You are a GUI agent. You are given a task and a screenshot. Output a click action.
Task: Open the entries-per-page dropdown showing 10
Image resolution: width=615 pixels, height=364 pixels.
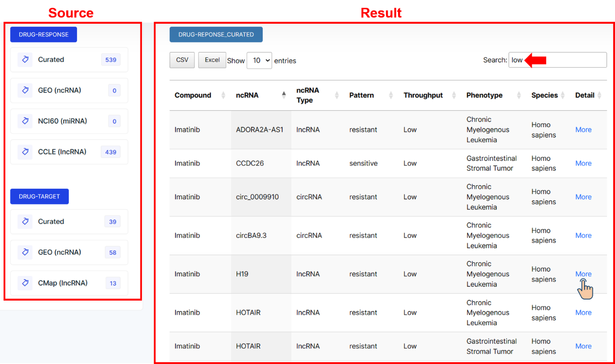[259, 61]
